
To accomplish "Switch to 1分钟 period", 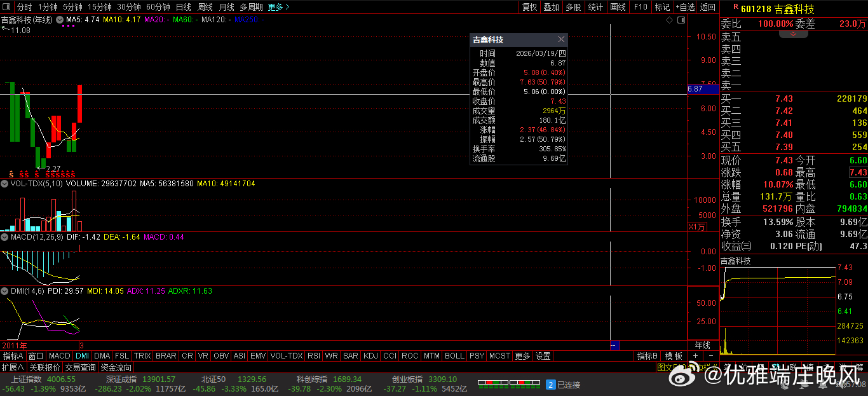I will tap(48, 7).
